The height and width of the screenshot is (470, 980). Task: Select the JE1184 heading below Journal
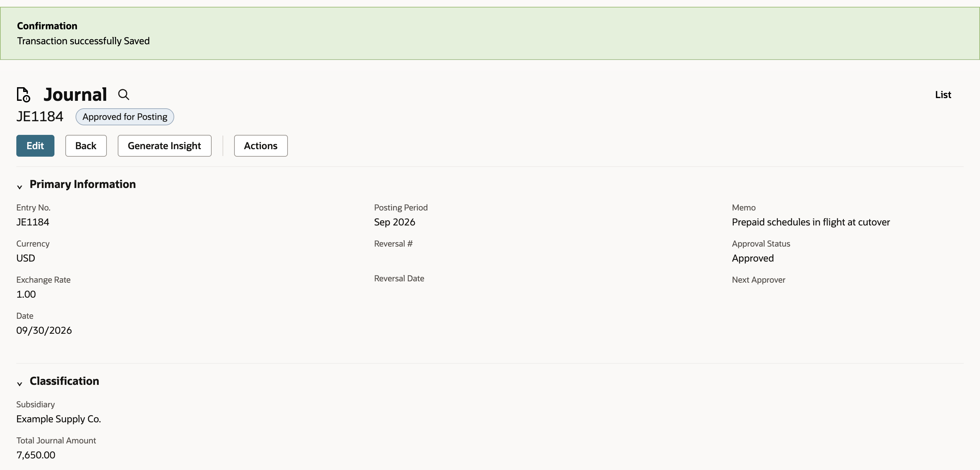(40, 116)
